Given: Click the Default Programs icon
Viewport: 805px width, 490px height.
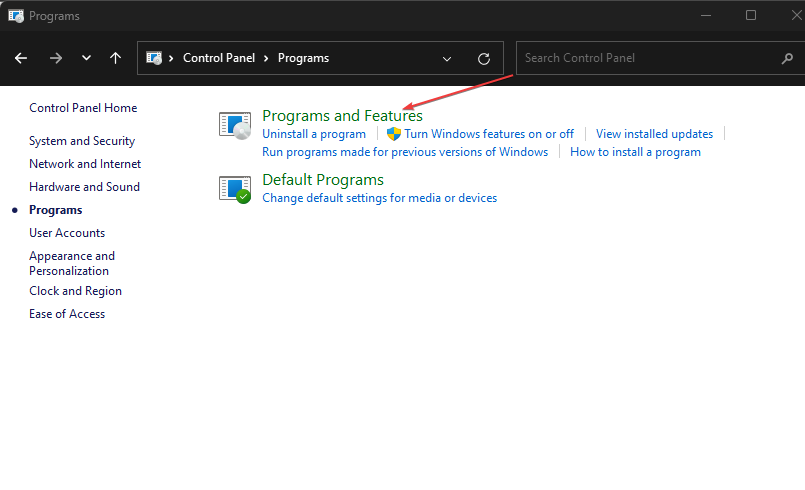Looking at the screenshot, I should pos(235,188).
